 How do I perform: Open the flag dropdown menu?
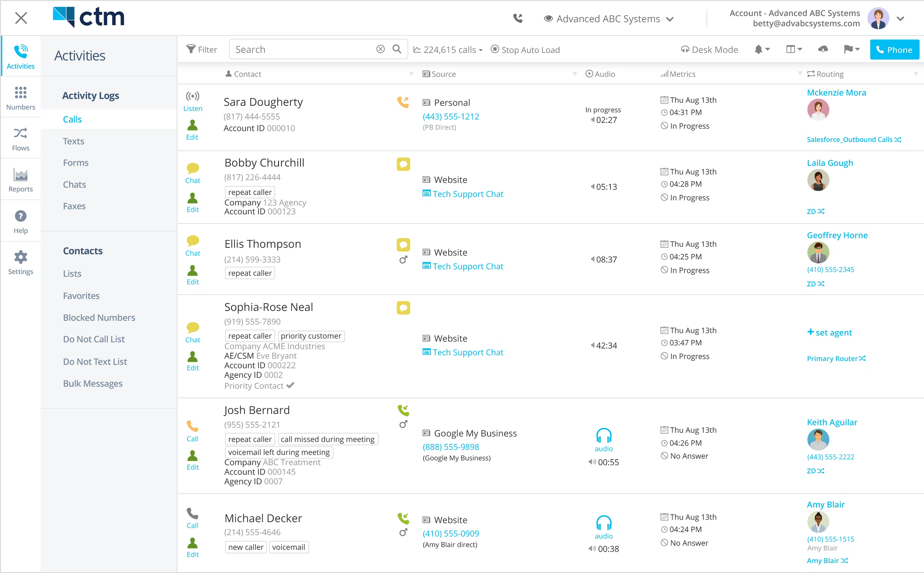(x=851, y=49)
